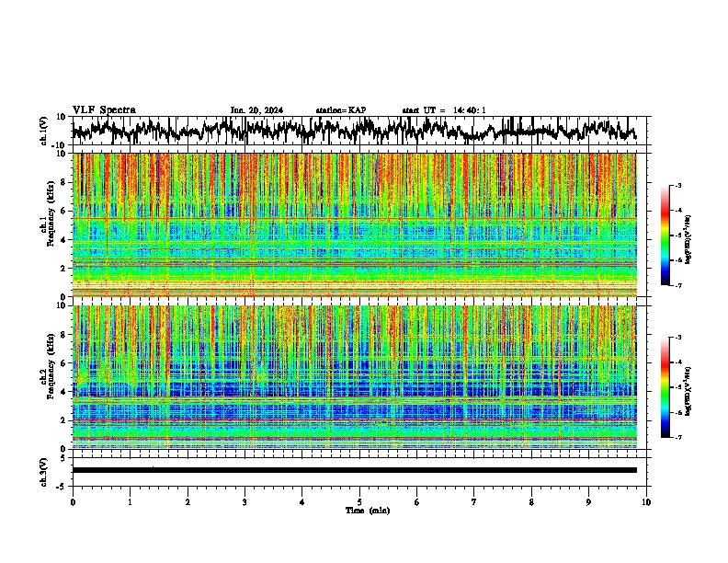
Task: Click the "-7" label on ch.1 color bar
Action: pyautogui.click(x=677, y=285)
